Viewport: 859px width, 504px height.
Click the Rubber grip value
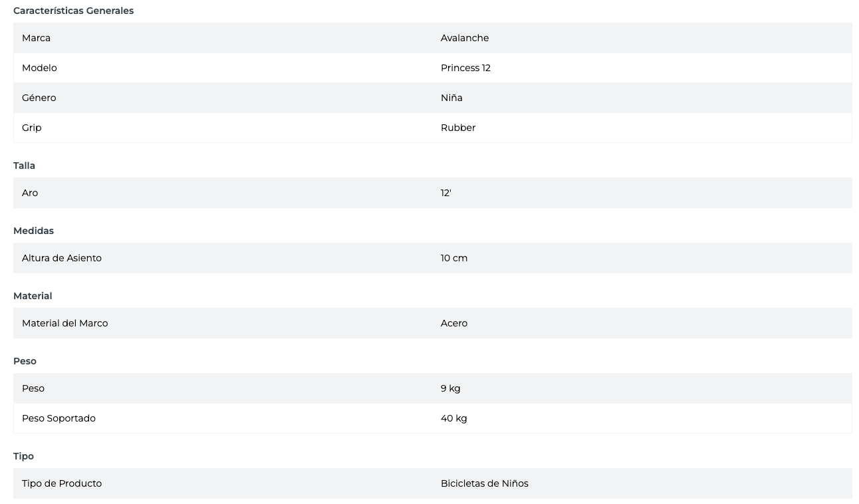(457, 128)
